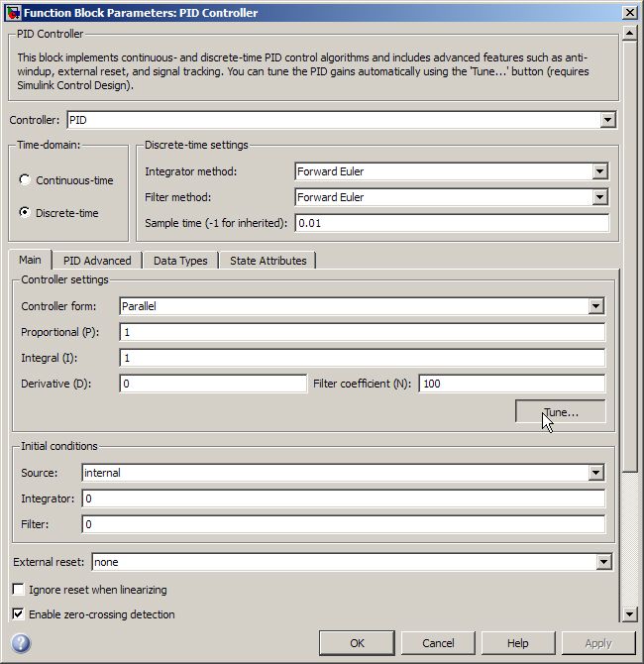This screenshot has width=644, height=664.
Task: Open the Data Types tab
Action: (180, 261)
